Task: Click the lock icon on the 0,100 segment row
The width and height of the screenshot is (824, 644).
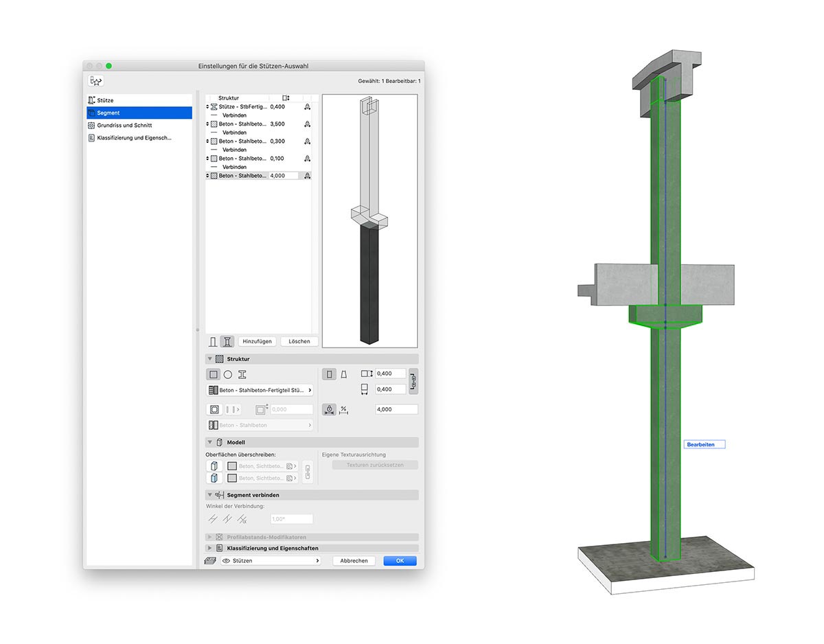Action: (x=307, y=159)
